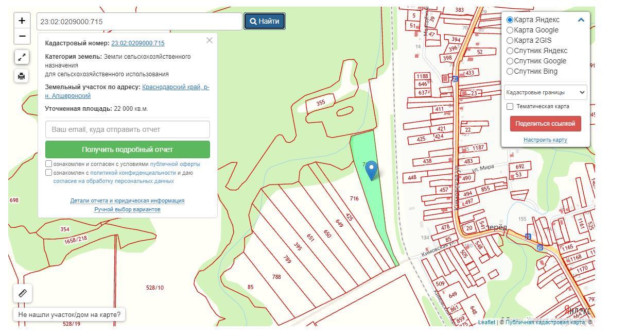The height and width of the screenshot is (335, 644).
Task: Accept the публичной оферты checkbox
Action: point(49,164)
